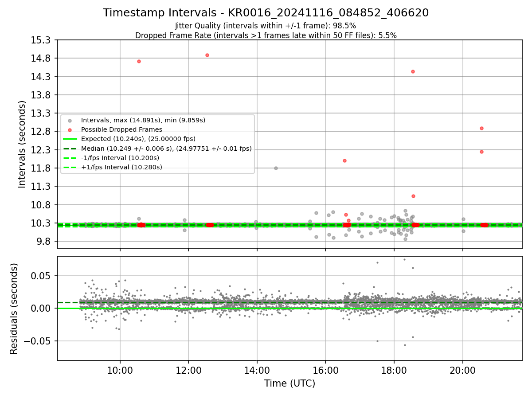532x399 pixels.
Task: Click the red dropped-frame point at 14.4s near 18:30
Action: (x=413, y=71)
